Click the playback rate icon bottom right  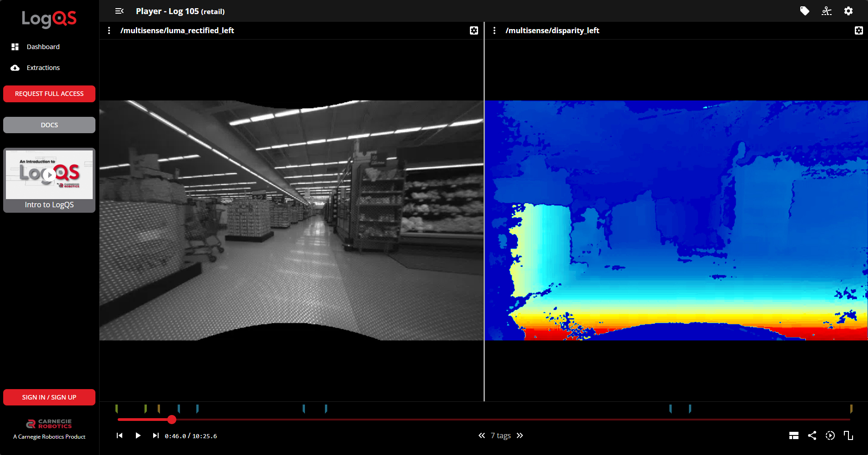[830, 435]
